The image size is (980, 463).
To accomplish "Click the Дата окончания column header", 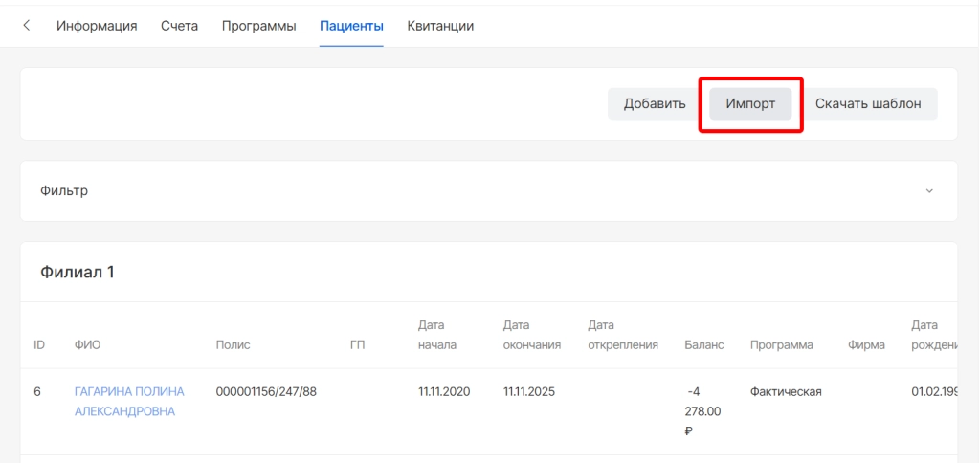I will (531, 335).
